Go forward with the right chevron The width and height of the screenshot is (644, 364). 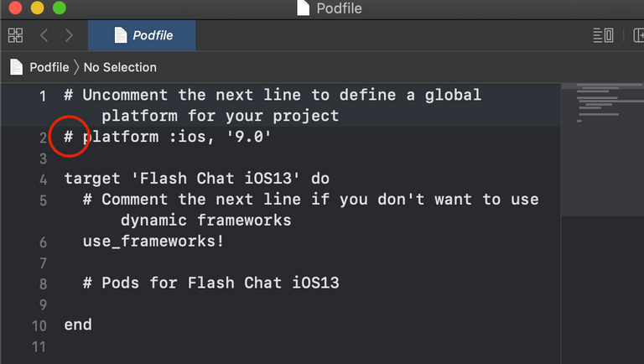pyautogui.click(x=69, y=35)
